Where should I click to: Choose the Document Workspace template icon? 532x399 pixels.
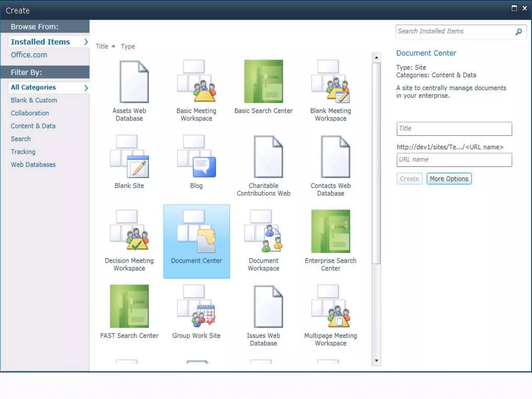tap(263, 231)
